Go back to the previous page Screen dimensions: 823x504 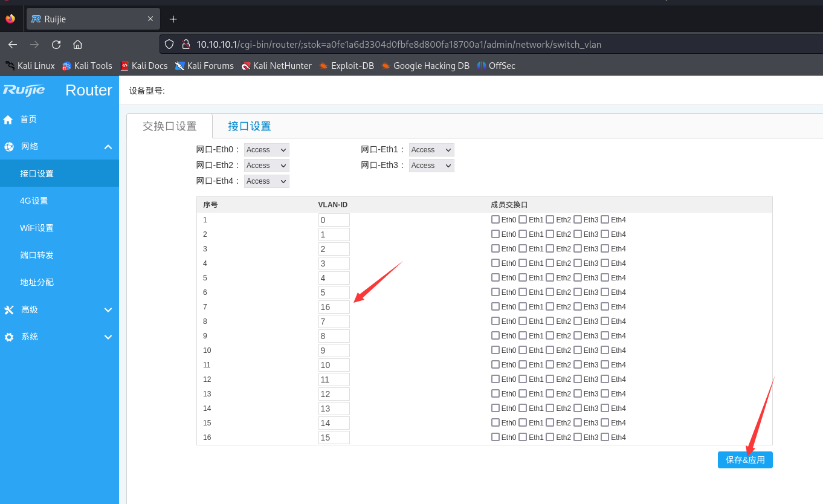pos(13,44)
